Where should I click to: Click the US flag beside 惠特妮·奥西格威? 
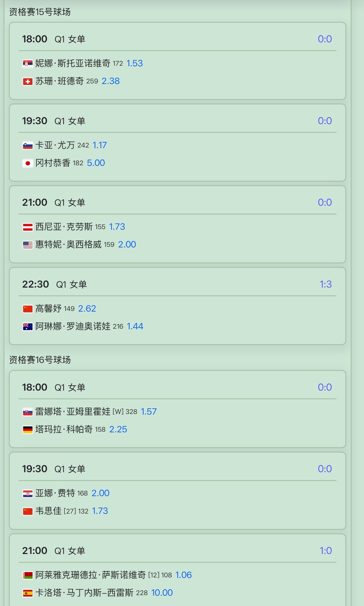point(28,245)
